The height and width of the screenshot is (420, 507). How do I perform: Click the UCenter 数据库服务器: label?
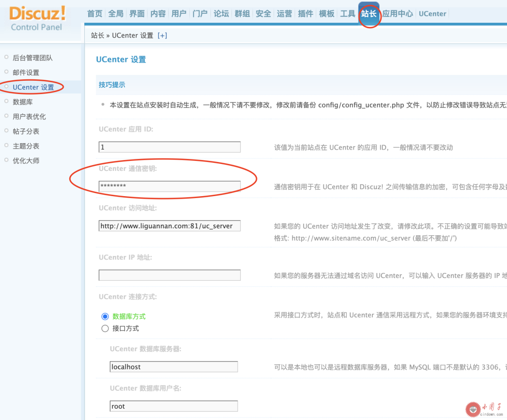tap(146, 349)
